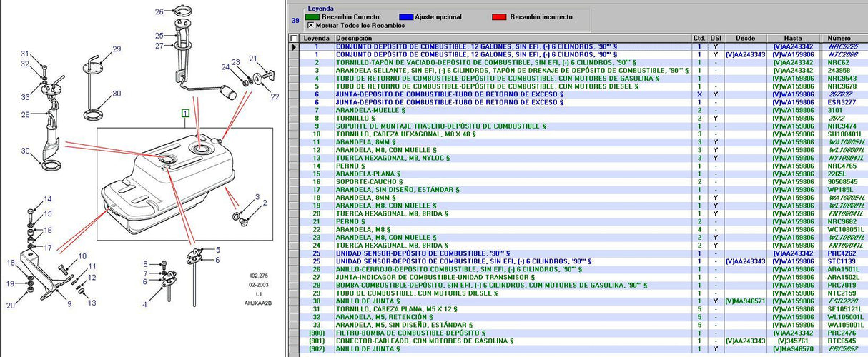Tick the select-all checkbox in table header
Viewport: 868px width, 357px height.
[294, 38]
